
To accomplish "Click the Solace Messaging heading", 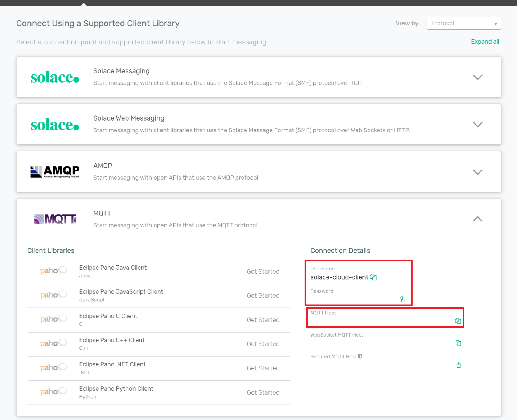I will pos(121,71).
